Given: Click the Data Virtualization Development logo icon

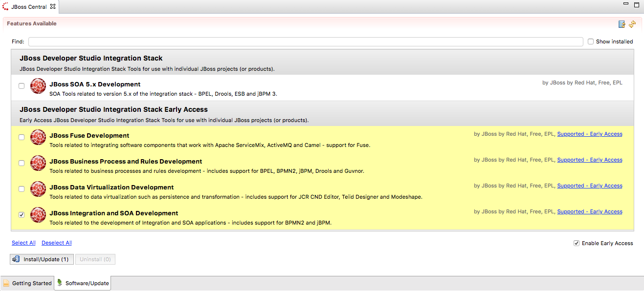Looking at the screenshot, I should (38, 189).
